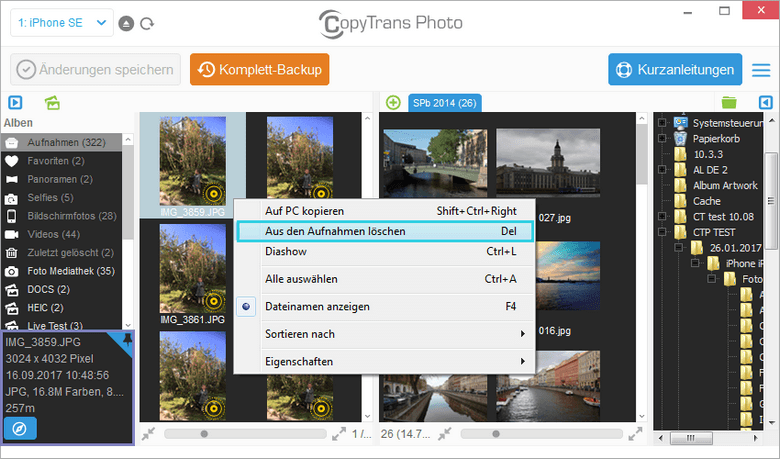This screenshot has height=459, width=780.
Task: Enlarge iPhone thumbnails icon
Action: click(x=339, y=434)
